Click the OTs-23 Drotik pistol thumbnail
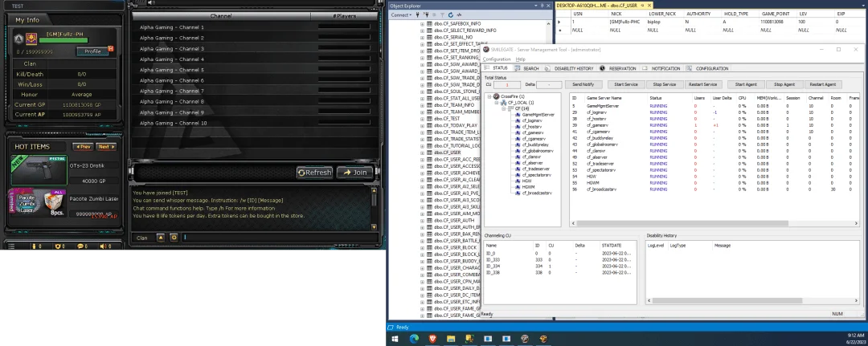The height and width of the screenshot is (346, 868). [39, 170]
